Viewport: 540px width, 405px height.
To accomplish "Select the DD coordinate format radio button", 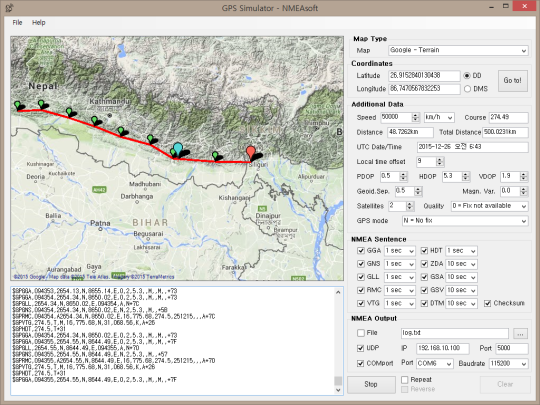I will click(x=467, y=76).
